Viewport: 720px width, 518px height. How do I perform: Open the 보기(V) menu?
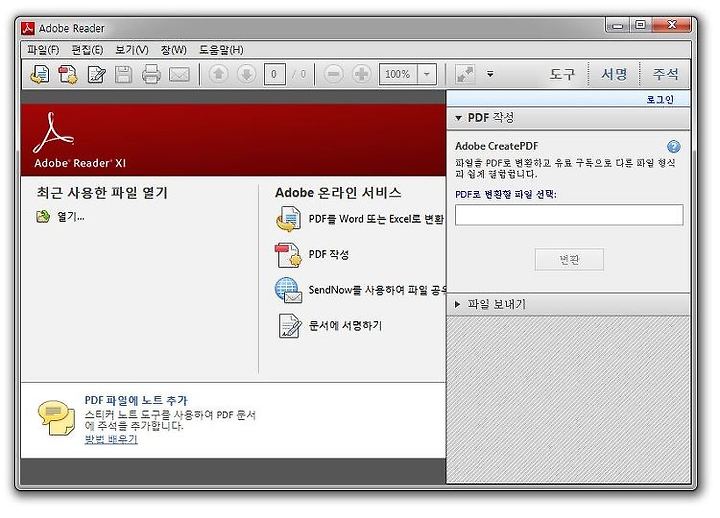[132, 50]
